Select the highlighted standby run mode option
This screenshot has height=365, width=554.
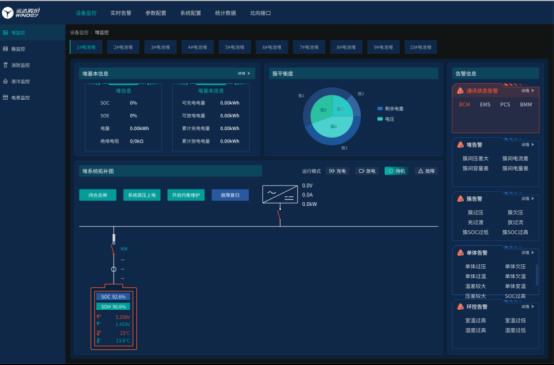396,171
